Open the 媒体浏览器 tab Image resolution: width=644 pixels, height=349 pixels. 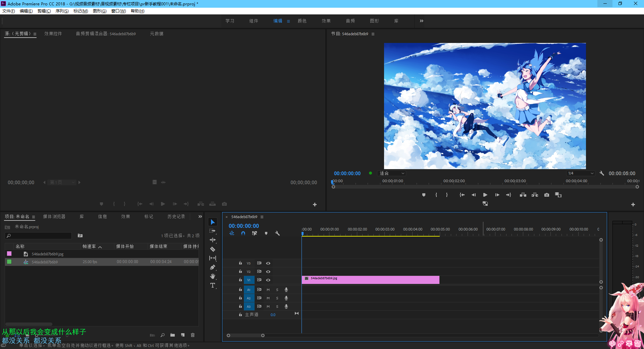[x=54, y=217]
